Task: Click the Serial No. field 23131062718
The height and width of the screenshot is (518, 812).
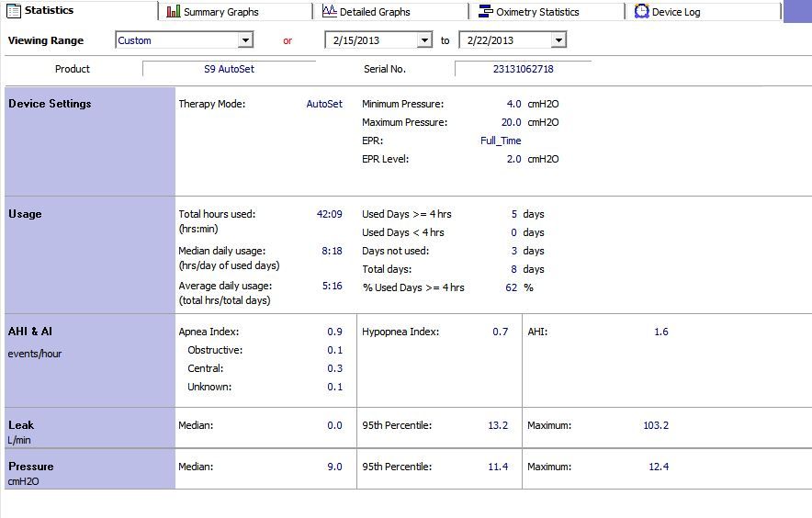Action: (523, 69)
